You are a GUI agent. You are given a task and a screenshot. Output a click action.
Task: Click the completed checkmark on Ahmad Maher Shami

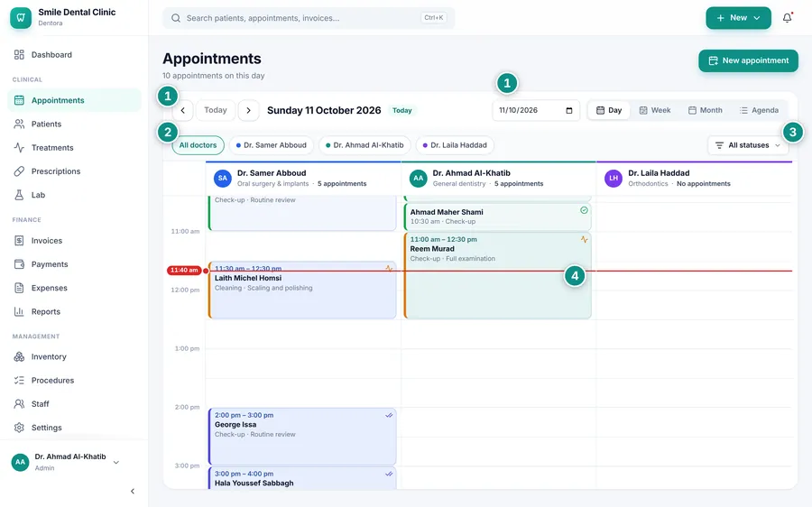(584, 210)
